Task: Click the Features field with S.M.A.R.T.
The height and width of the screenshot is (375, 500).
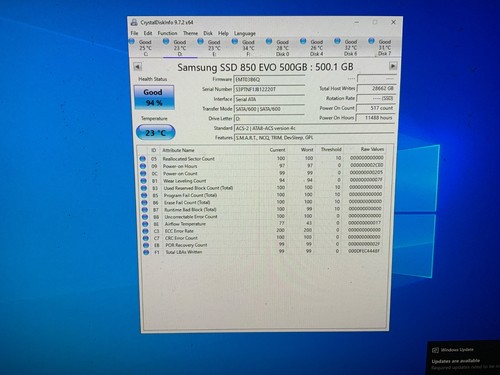Action: pos(314,138)
